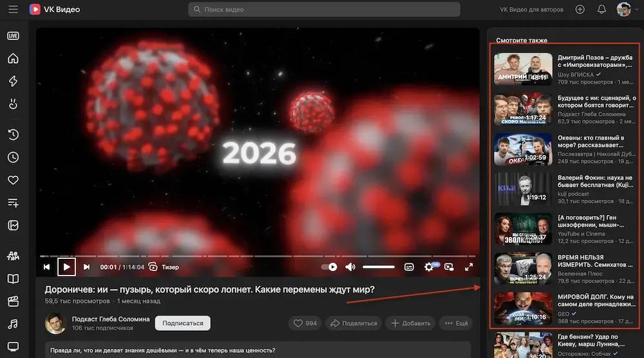
Task: Open the Home page icon
Action: [13, 59]
